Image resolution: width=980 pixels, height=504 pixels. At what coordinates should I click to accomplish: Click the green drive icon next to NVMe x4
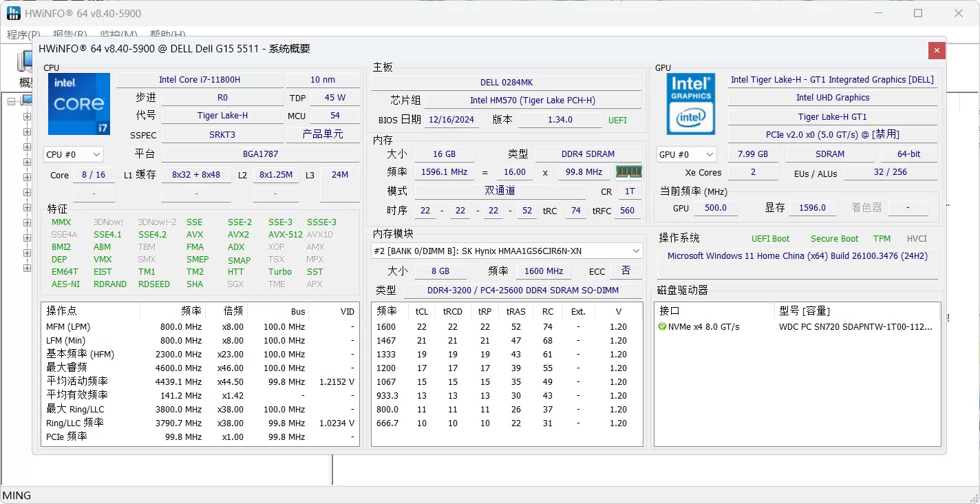661,326
